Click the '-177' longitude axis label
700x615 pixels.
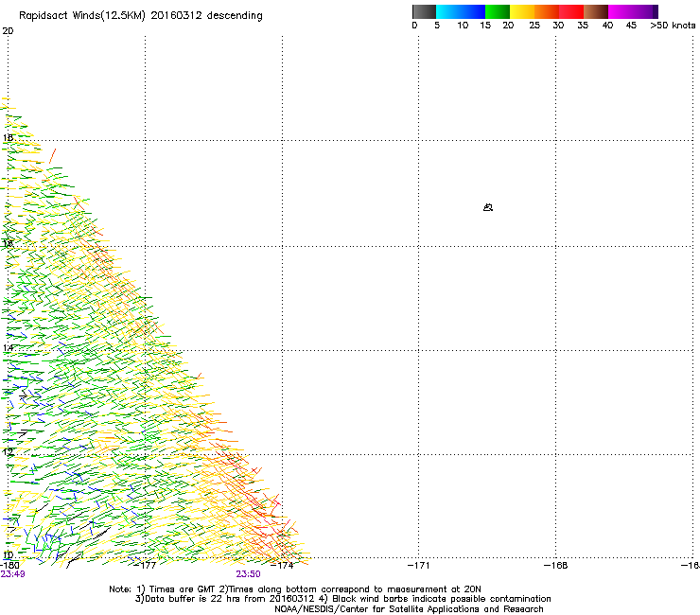[145, 566]
